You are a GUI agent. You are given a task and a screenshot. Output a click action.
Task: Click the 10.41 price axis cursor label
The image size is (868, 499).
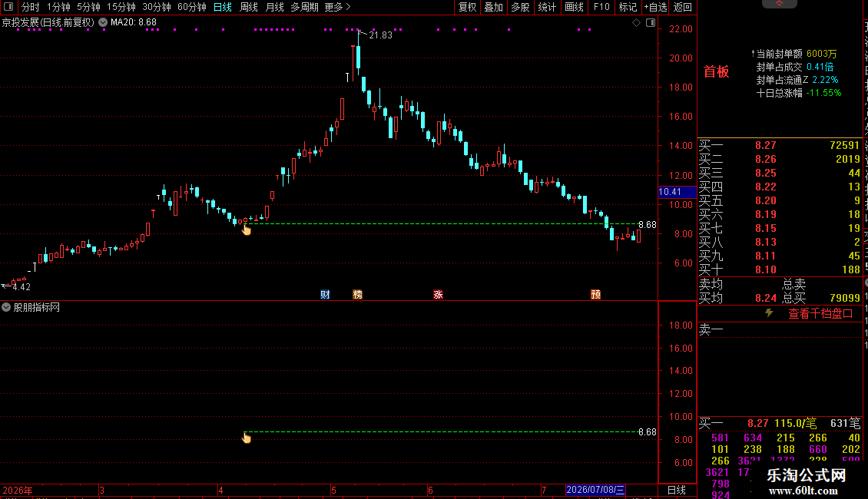click(x=677, y=192)
